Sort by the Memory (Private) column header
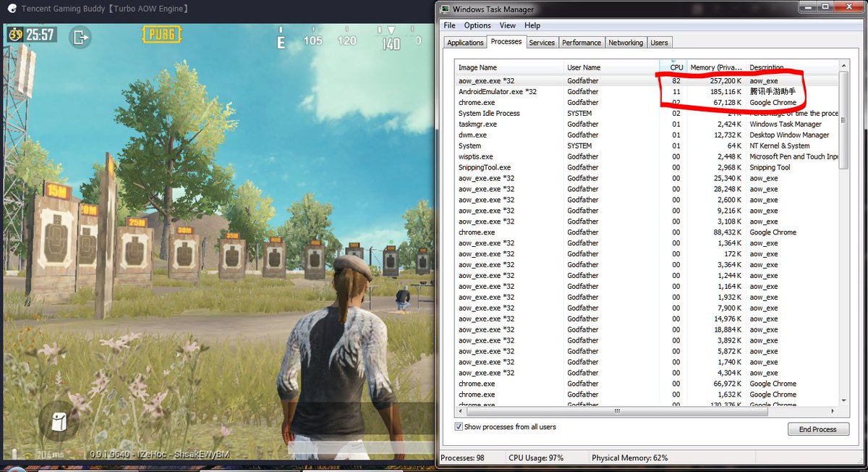This screenshot has width=868, height=472. coord(716,67)
